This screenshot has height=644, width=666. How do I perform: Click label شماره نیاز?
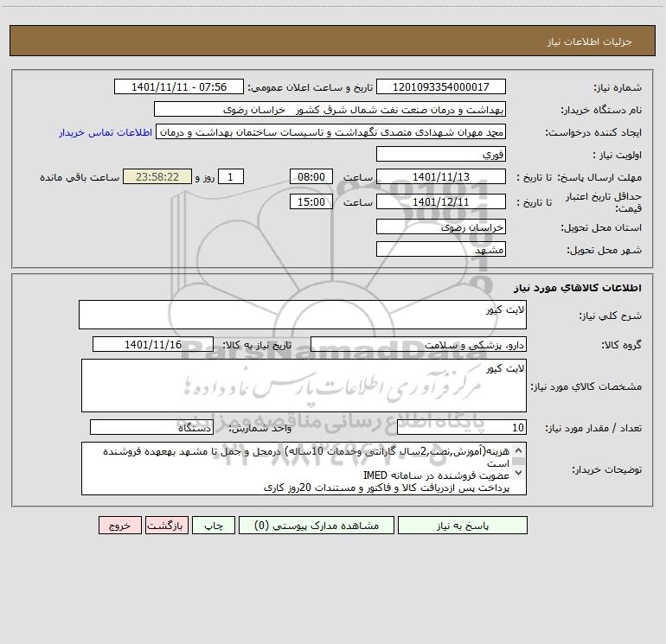tap(618, 88)
